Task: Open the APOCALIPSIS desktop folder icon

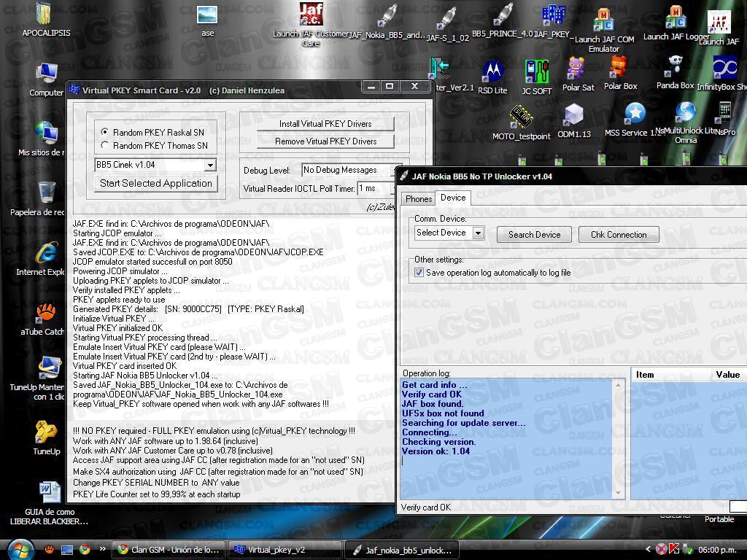Action: [44, 15]
